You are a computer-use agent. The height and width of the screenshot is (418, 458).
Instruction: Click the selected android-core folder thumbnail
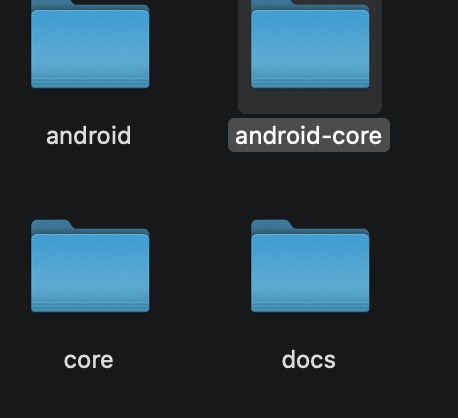pos(310,44)
